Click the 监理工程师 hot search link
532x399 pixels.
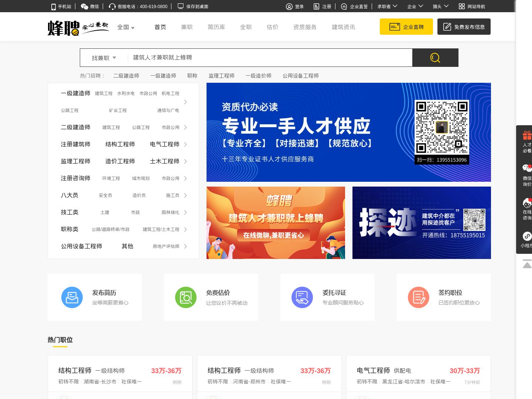tap(221, 76)
